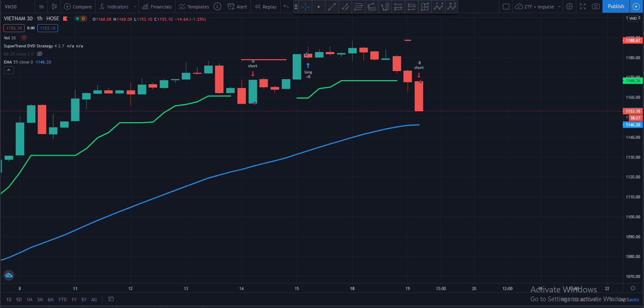Select the trend line drawing tool

tap(332, 7)
